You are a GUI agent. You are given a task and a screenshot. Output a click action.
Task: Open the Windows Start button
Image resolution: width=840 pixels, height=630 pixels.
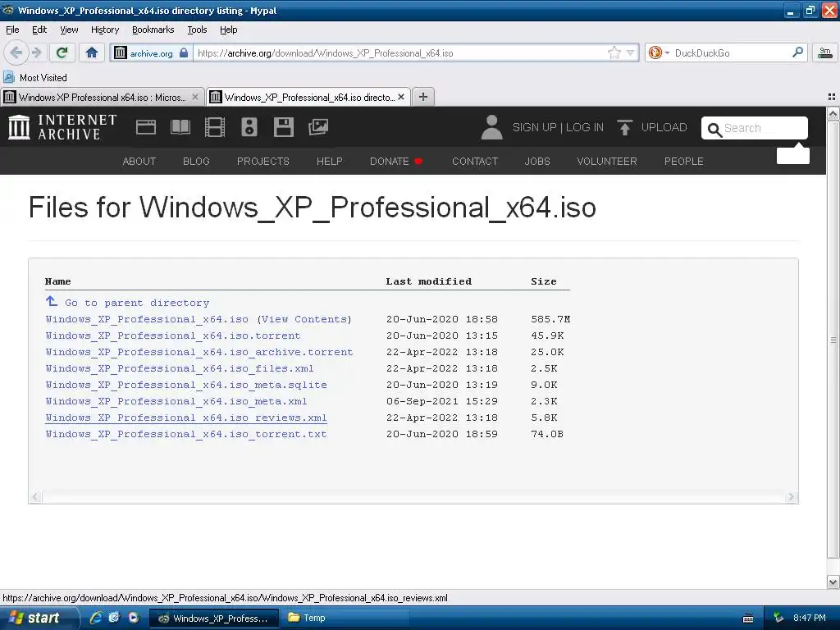pos(39,619)
